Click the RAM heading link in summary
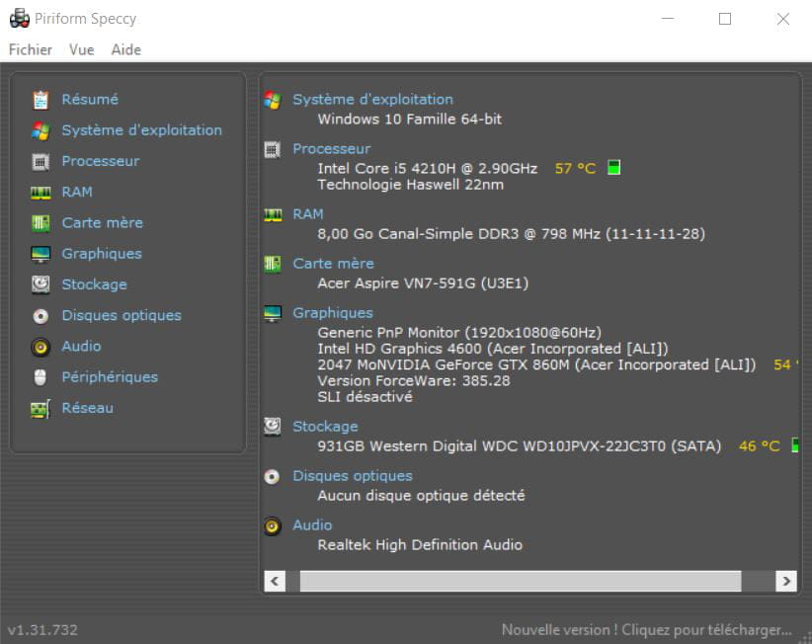 (308, 214)
